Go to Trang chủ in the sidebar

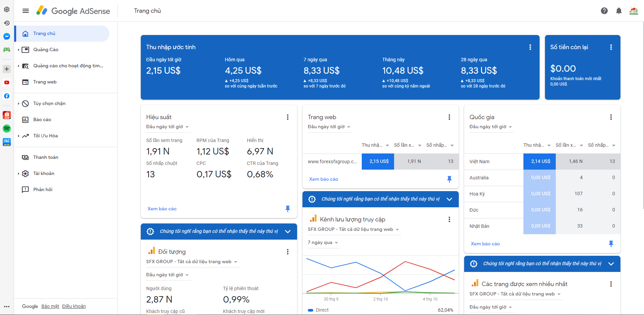coord(62,34)
